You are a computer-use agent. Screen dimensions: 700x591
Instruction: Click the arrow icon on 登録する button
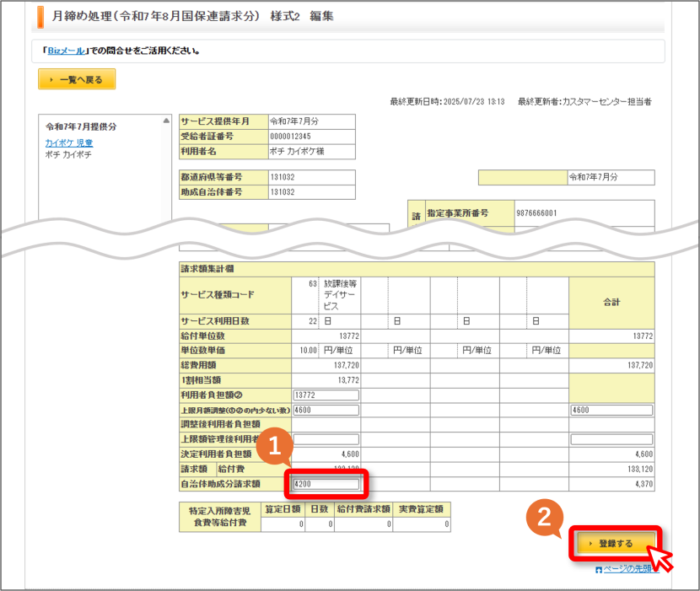pos(590,543)
